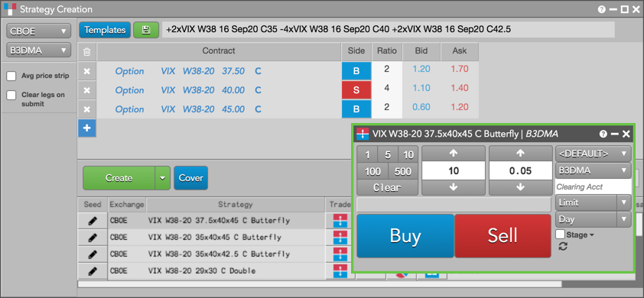This screenshot has height=298, width=644.
Task: Open the CBOE exchange dropdown
Action: 38,31
